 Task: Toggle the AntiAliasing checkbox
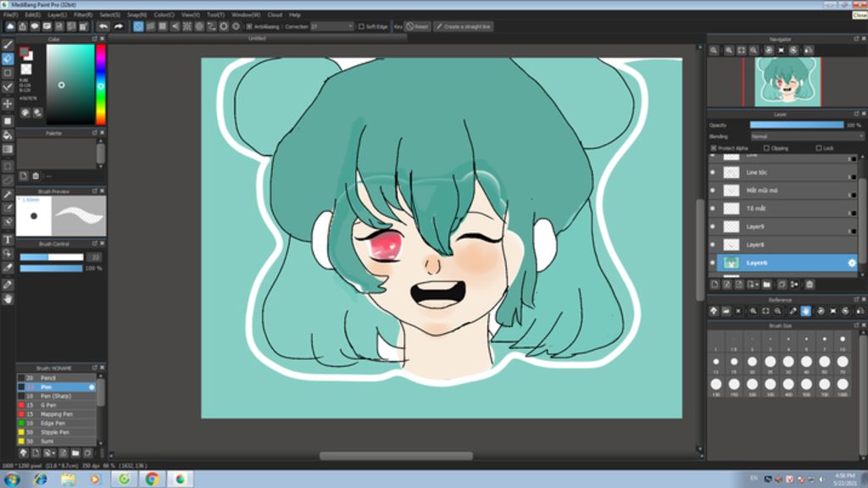[x=249, y=26]
